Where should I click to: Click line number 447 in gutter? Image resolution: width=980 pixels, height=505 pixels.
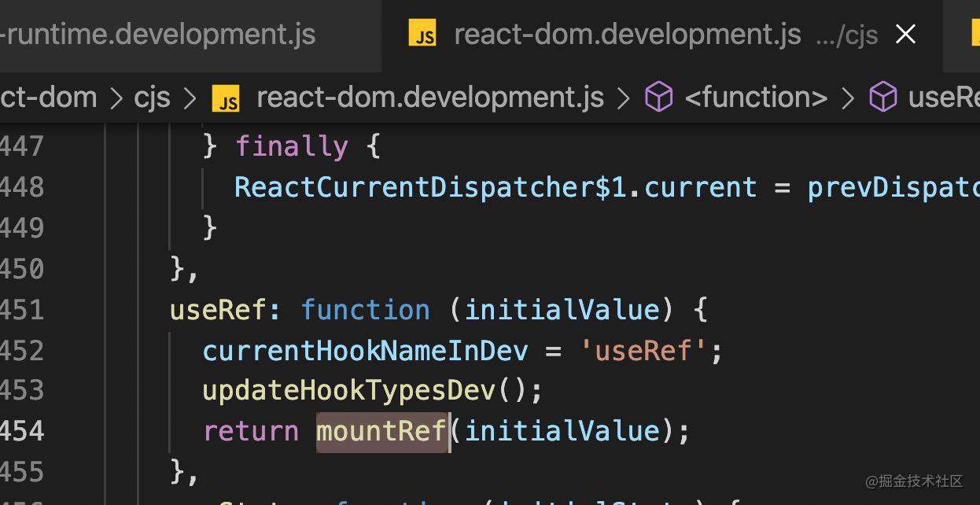pos(22,146)
